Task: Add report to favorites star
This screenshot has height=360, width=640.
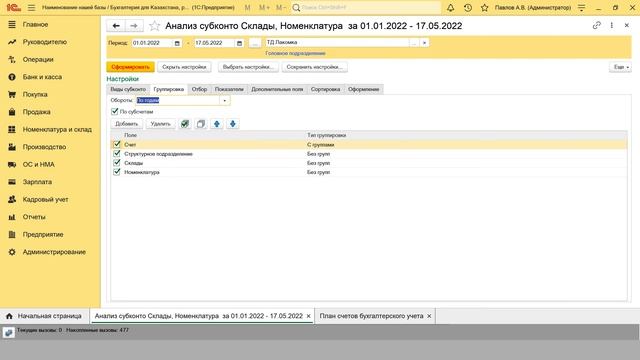Action: coord(154,26)
